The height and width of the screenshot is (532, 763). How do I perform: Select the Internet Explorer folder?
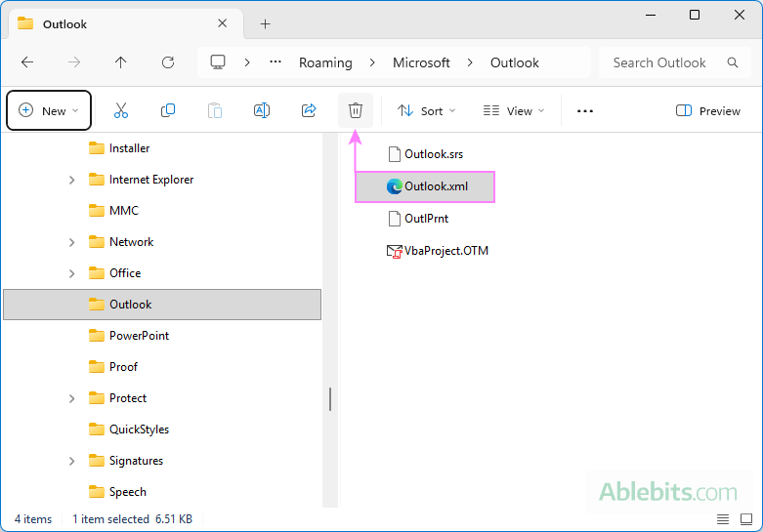[150, 180]
